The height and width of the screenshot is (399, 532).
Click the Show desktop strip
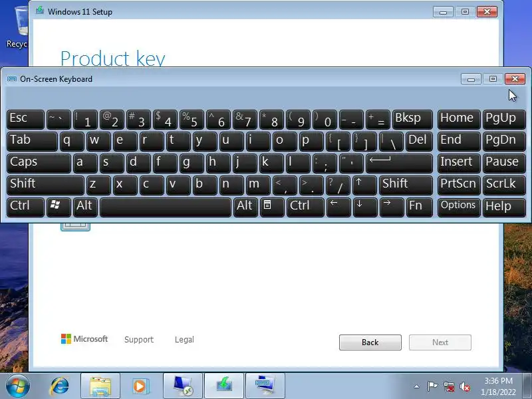[527, 386]
